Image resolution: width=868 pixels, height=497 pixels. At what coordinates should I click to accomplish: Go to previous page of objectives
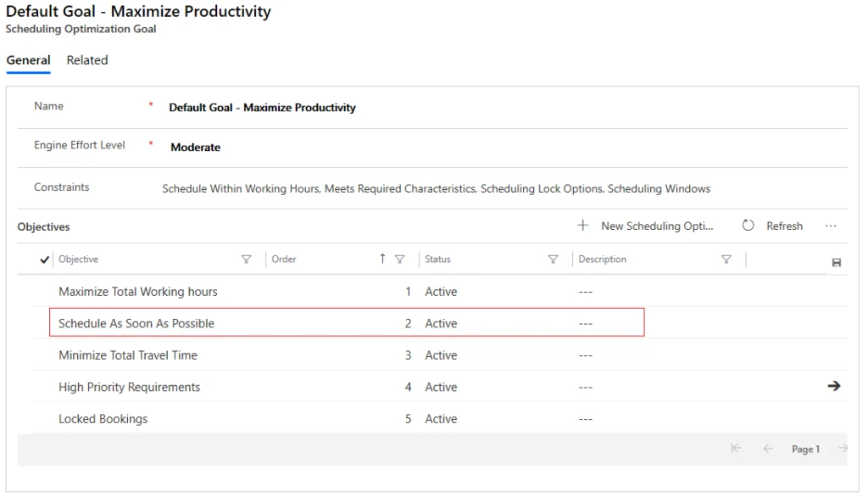pyautogui.click(x=768, y=449)
